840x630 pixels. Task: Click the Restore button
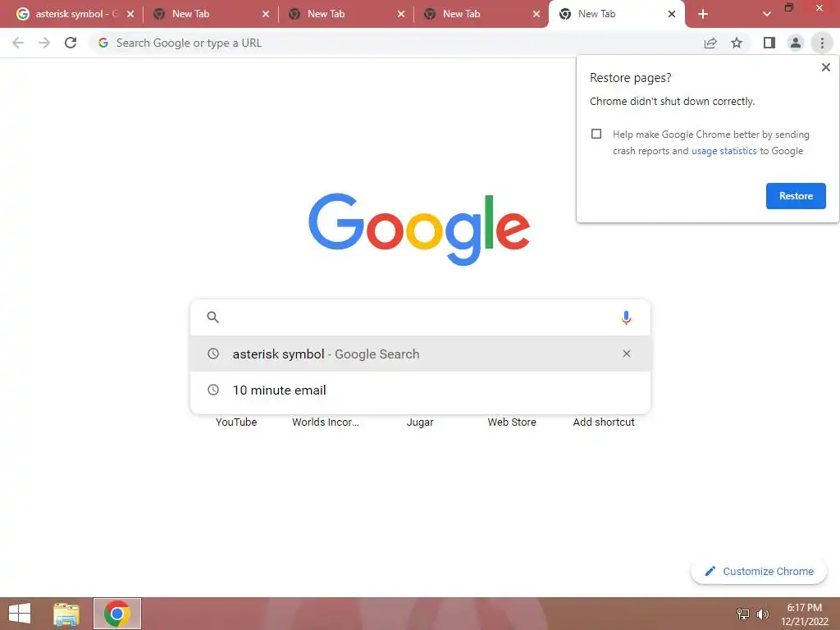coord(796,196)
